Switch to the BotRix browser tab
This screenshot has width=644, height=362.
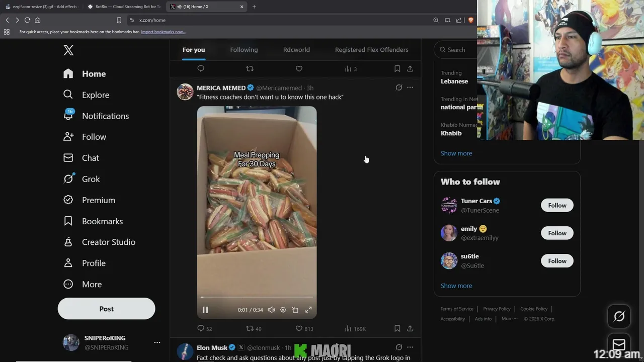point(124,7)
